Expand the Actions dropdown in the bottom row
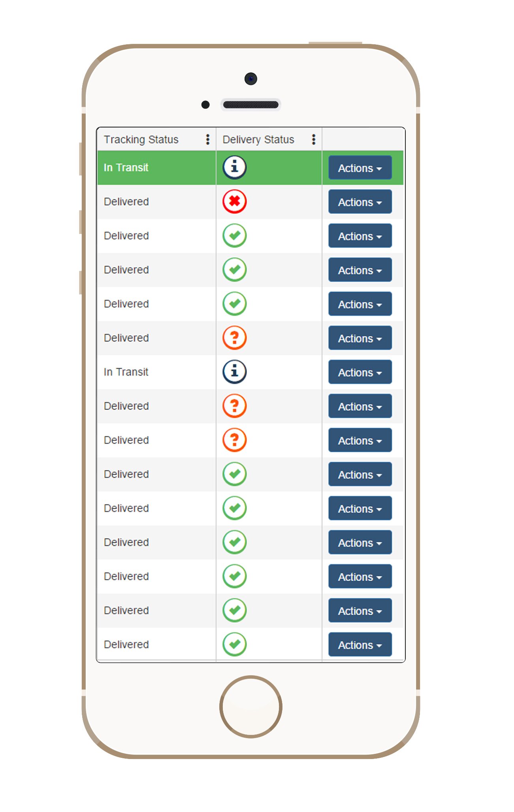 pyautogui.click(x=360, y=645)
